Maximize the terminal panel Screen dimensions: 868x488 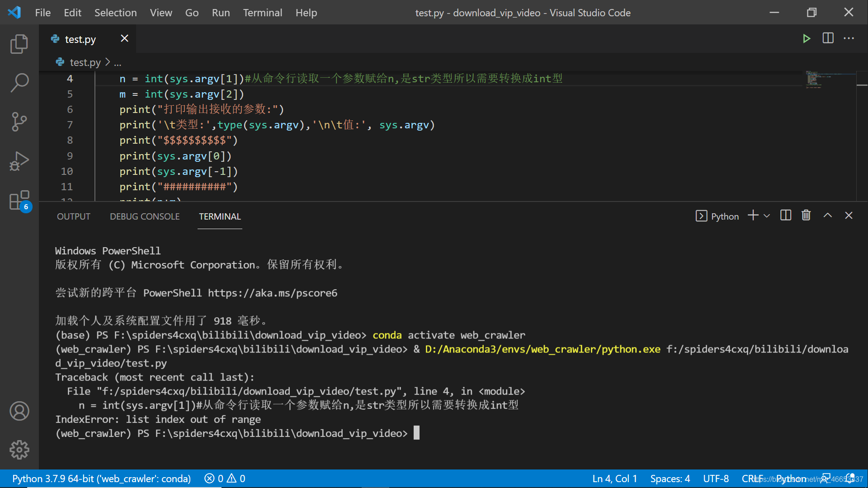pyautogui.click(x=828, y=216)
